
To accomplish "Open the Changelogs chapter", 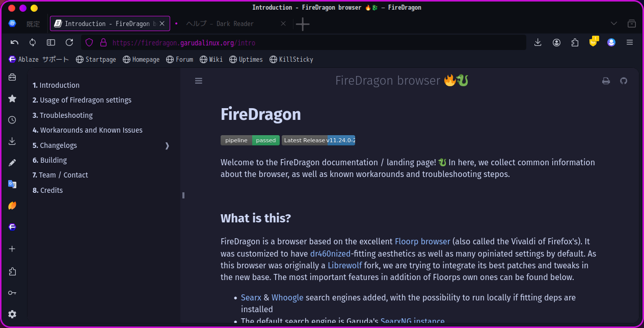I will click(55, 145).
